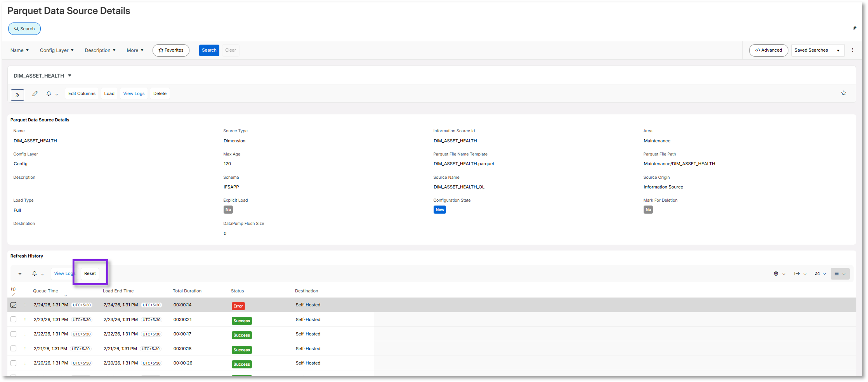Screen dimensions: 868x382
Task: Open the row menu for the 2/21/26 entry
Action: 25,349
